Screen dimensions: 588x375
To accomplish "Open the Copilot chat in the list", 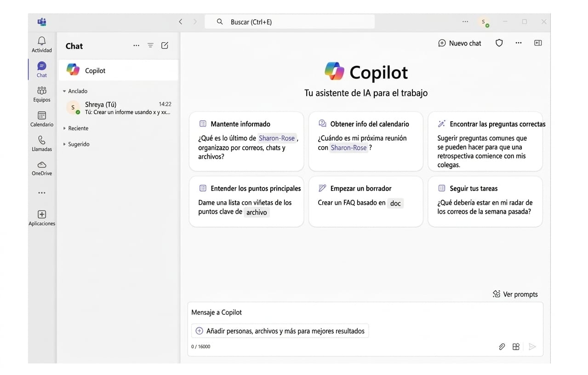I will pyautogui.click(x=119, y=70).
